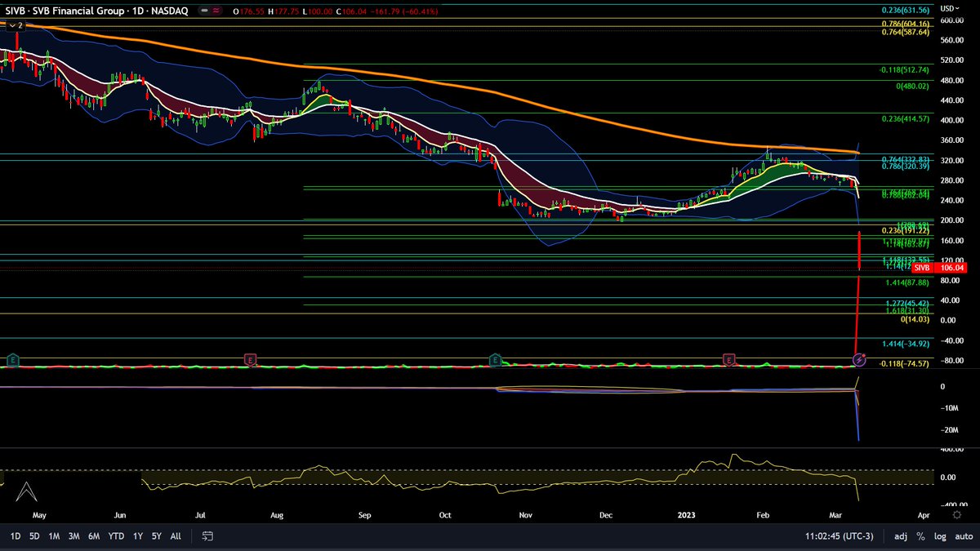The width and height of the screenshot is (980, 551).
Task: Click the 1.414(-34.92) Fibonacci label
Action: (x=906, y=344)
